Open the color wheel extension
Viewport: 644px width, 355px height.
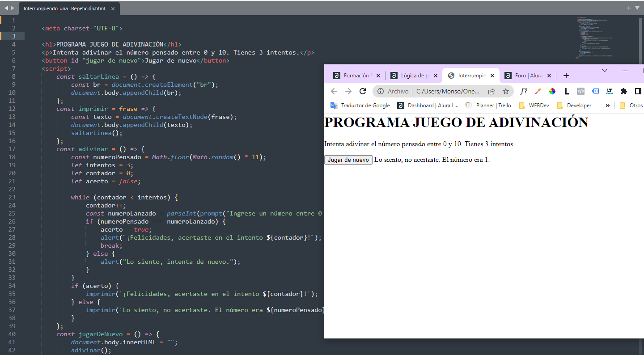click(552, 91)
